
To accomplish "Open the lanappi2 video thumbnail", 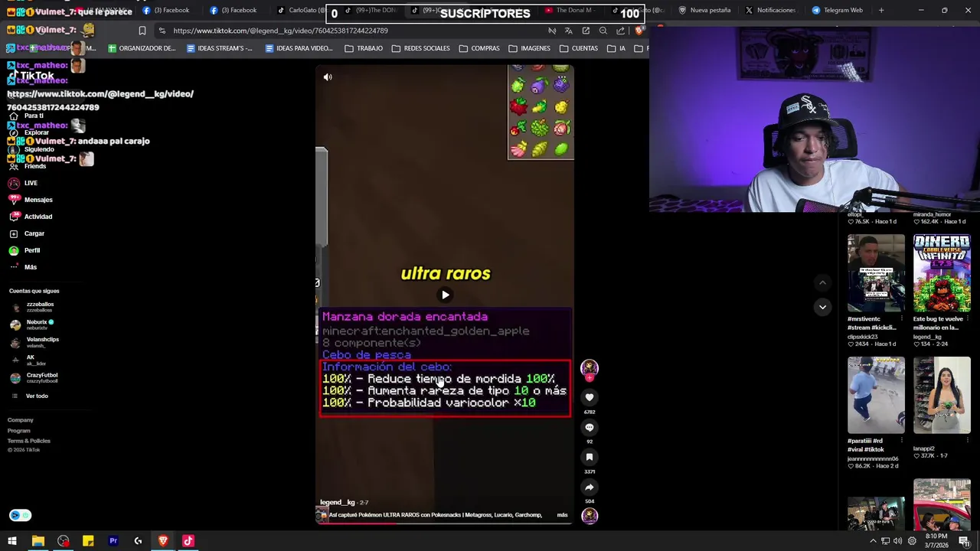I will [942, 395].
